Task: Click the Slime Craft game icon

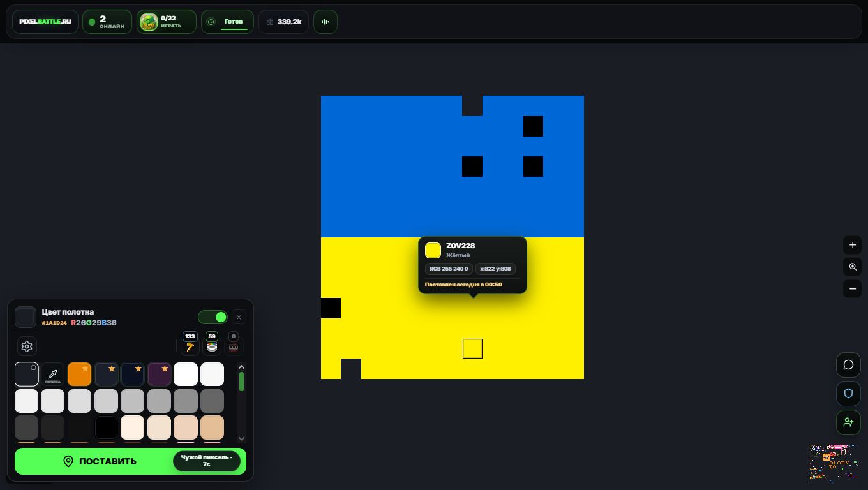Action: point(149,22)
